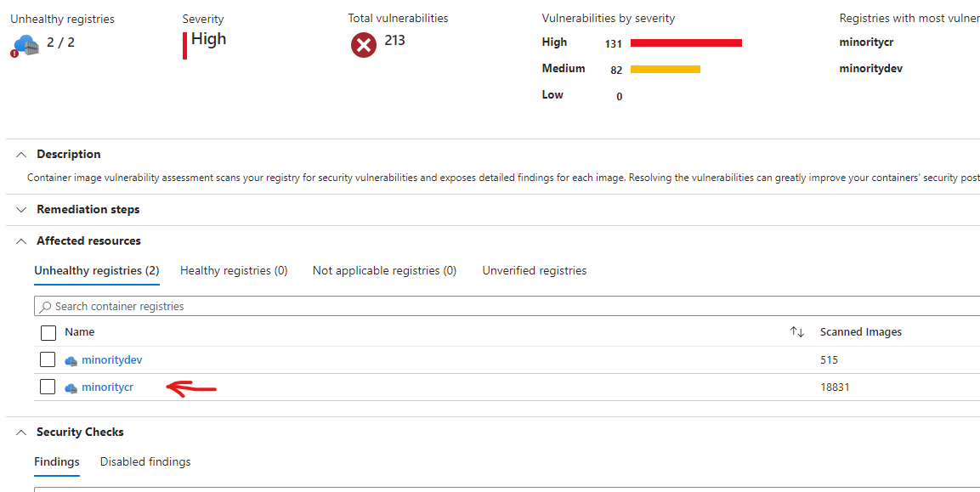Viewport: 980px width, 492px height.
Task: Open the minoritydev registry link
Action: coord(111,360)
